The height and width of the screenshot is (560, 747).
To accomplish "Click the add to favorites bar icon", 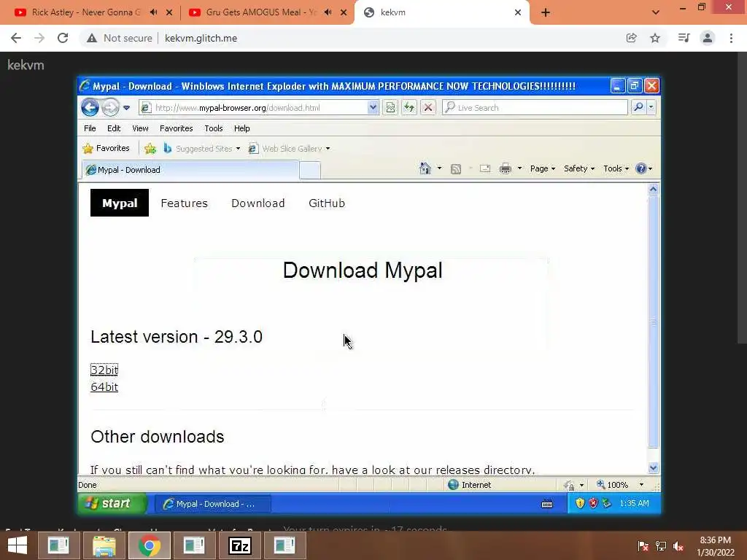I will pyautogui.click(x=150, y=149).
